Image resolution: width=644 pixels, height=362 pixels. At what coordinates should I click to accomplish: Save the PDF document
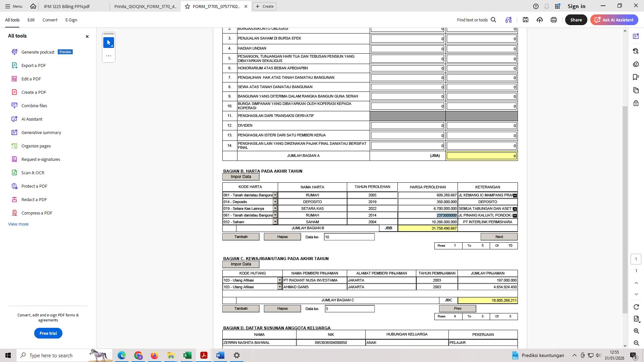pyautogui.click(x=526, y=20)
